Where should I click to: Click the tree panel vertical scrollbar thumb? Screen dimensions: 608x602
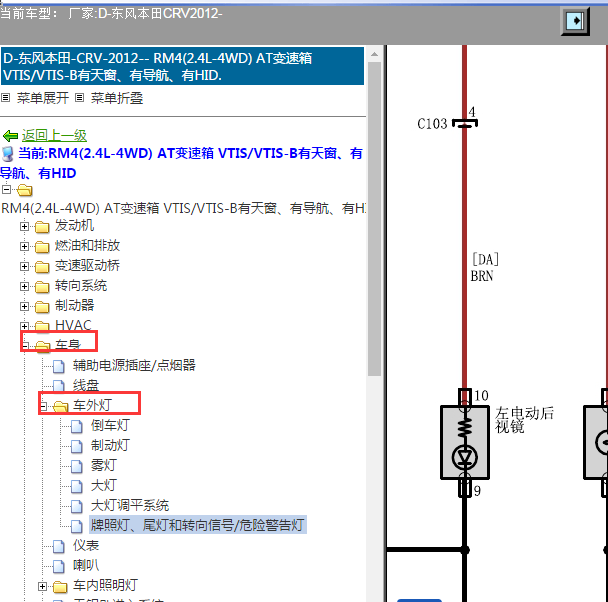[x=374, y=219]
